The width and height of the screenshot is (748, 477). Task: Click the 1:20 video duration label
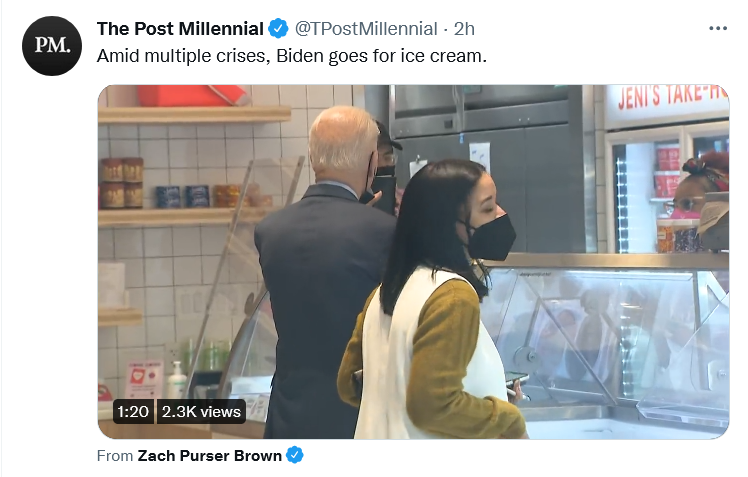coord(133,412)
